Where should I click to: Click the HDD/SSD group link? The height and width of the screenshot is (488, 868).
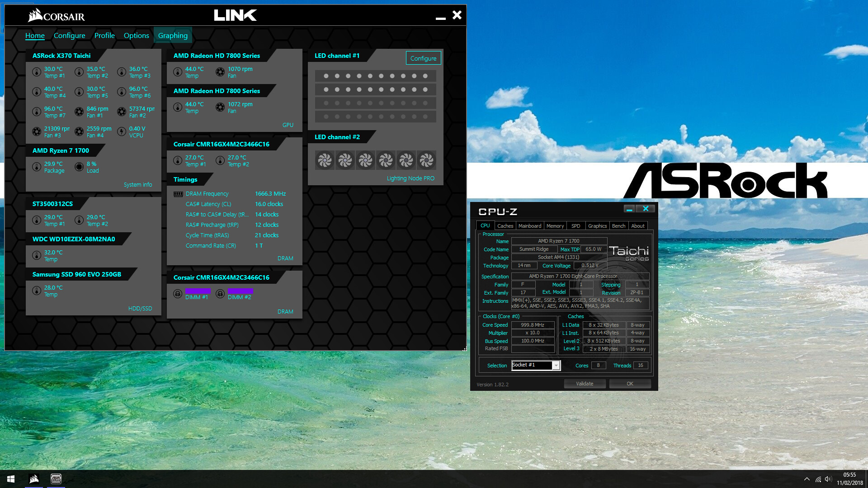[140, 308]
